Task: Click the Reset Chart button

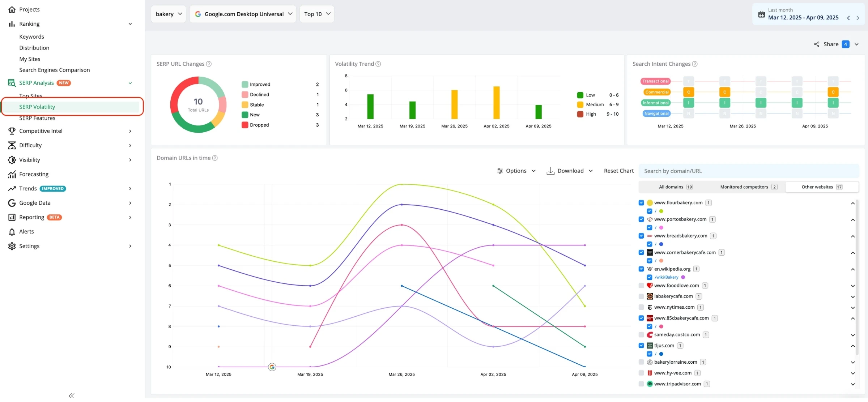Action: pyautogui.click(x=618, y=171)
